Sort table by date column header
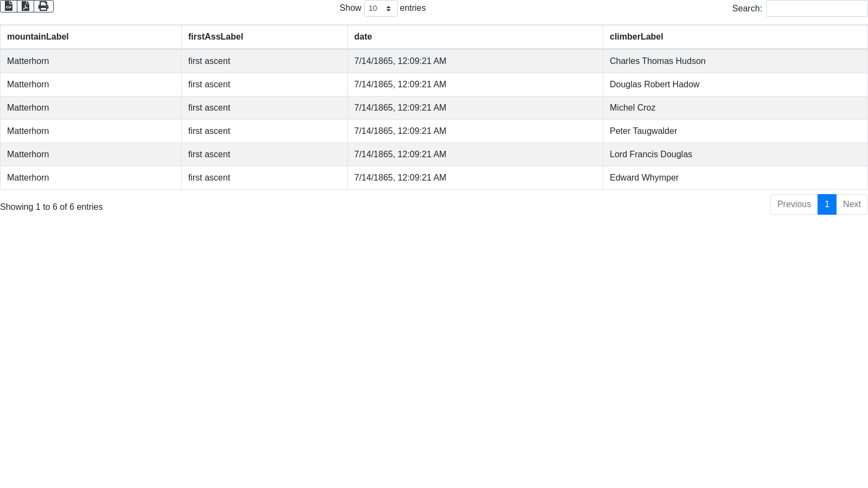Image resolution: width=868 pixels, height=488 pixels. [363, 37]
